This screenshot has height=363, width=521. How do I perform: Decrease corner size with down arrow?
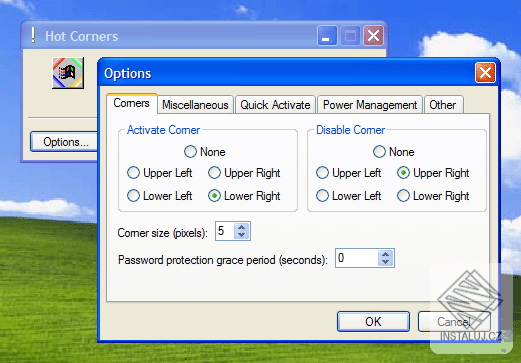pyautogui.click(x=242, y=235)
